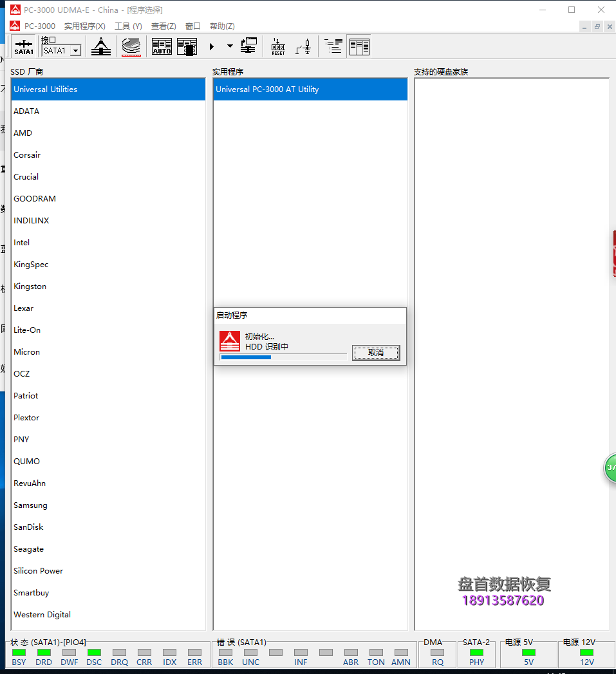Click the stacked disks toolbar icon

pyautogui.click(x=131, y=46)
